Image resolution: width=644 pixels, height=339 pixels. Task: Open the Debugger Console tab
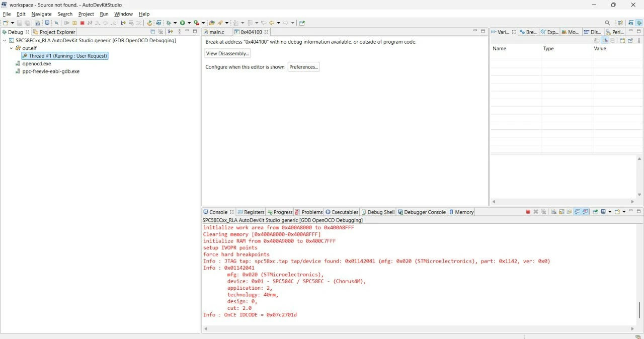click(422, 212)
